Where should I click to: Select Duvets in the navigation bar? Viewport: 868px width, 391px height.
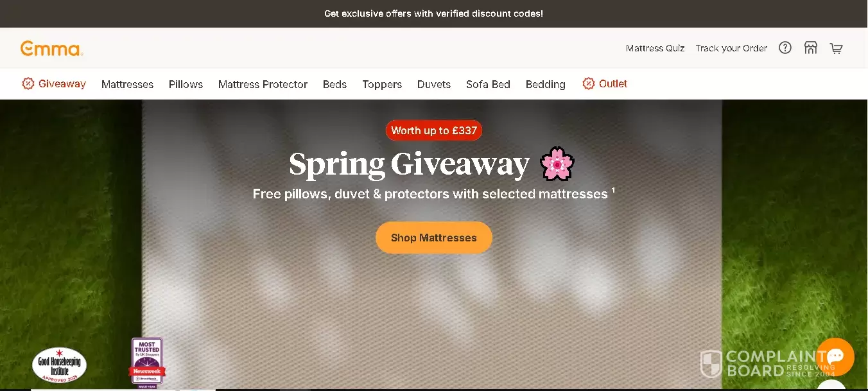(x=434, y=84)
